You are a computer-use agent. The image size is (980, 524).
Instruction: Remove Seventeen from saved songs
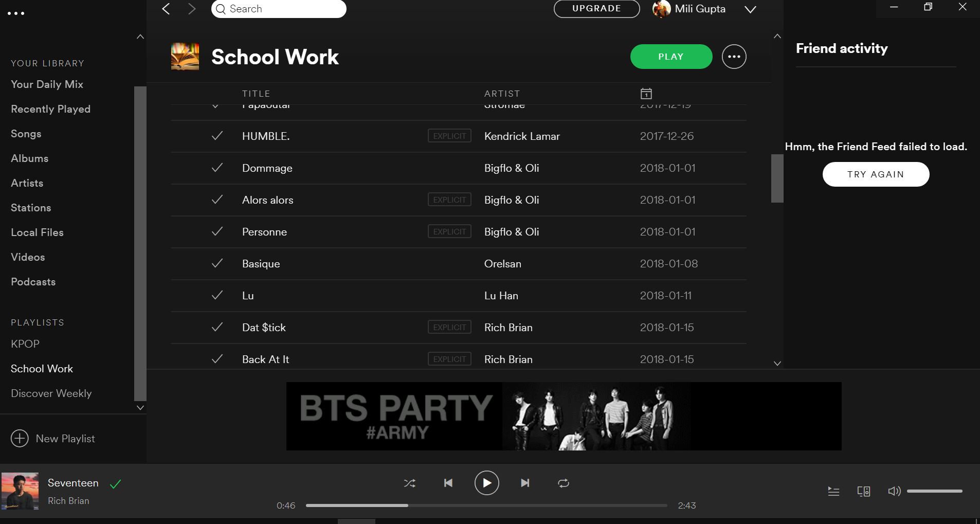pyautogui.click(x=116, y=483)
